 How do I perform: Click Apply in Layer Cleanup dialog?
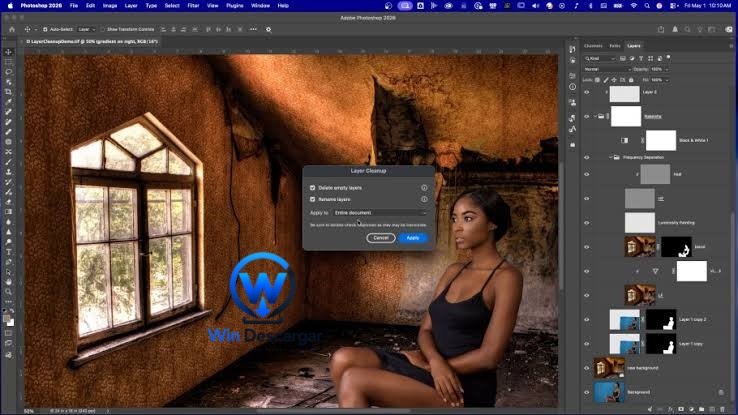click(x=413, y=238)
